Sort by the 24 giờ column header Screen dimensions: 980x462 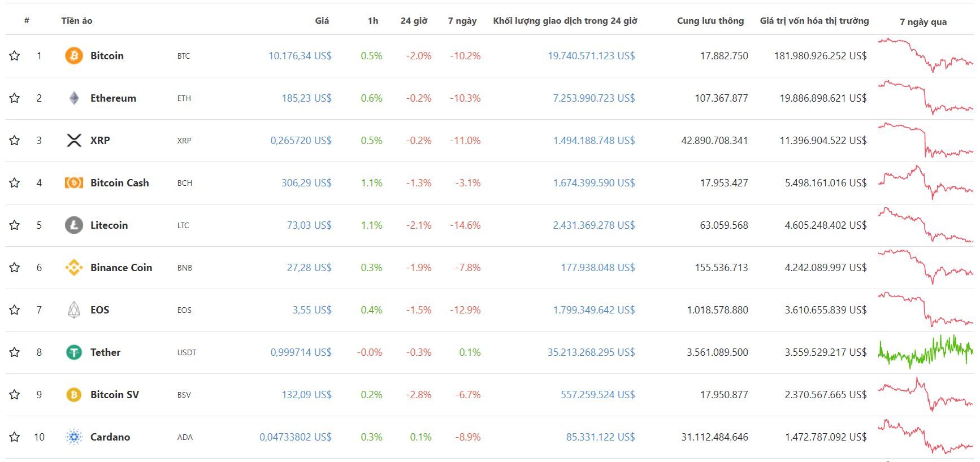(x=414, y=20)
